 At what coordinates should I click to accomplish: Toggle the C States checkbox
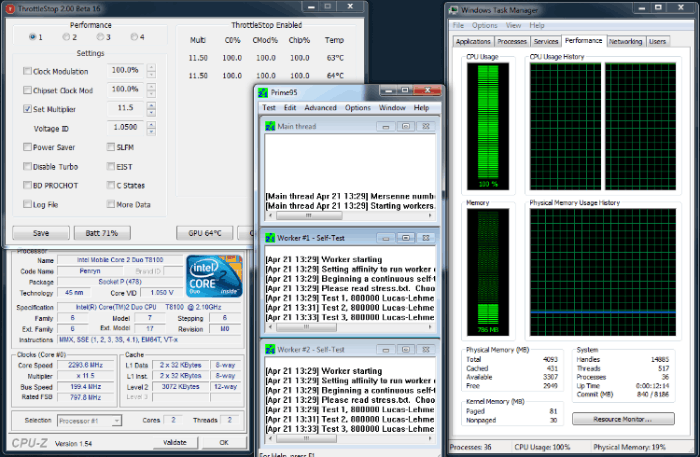(111, 185)
